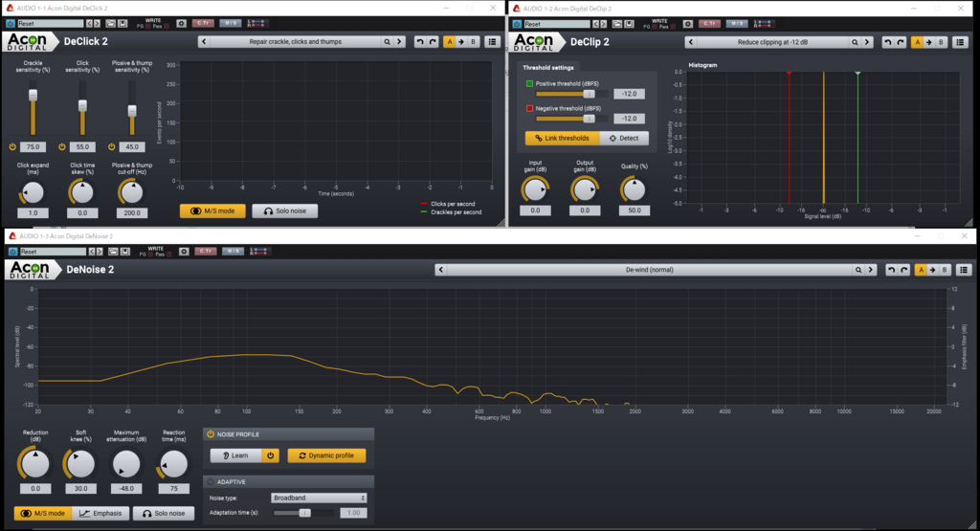Click the Positive threshold slider handle

589,94
